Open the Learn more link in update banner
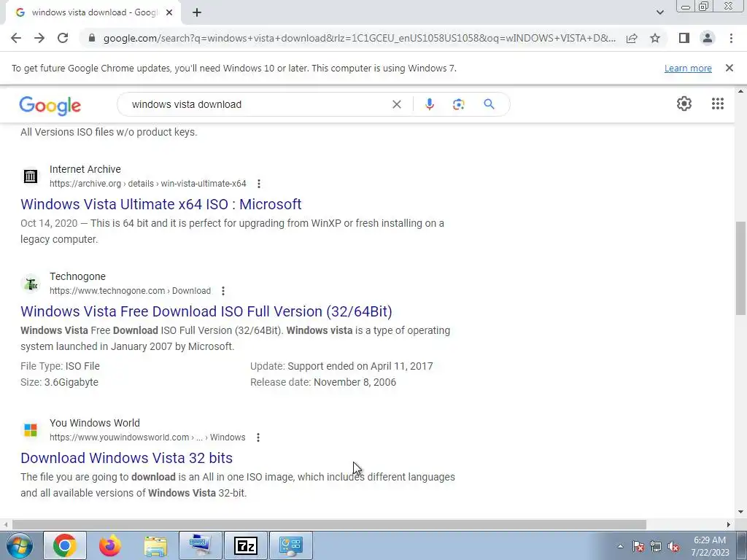Screen dimensions: 747x560 coord(688,68)
